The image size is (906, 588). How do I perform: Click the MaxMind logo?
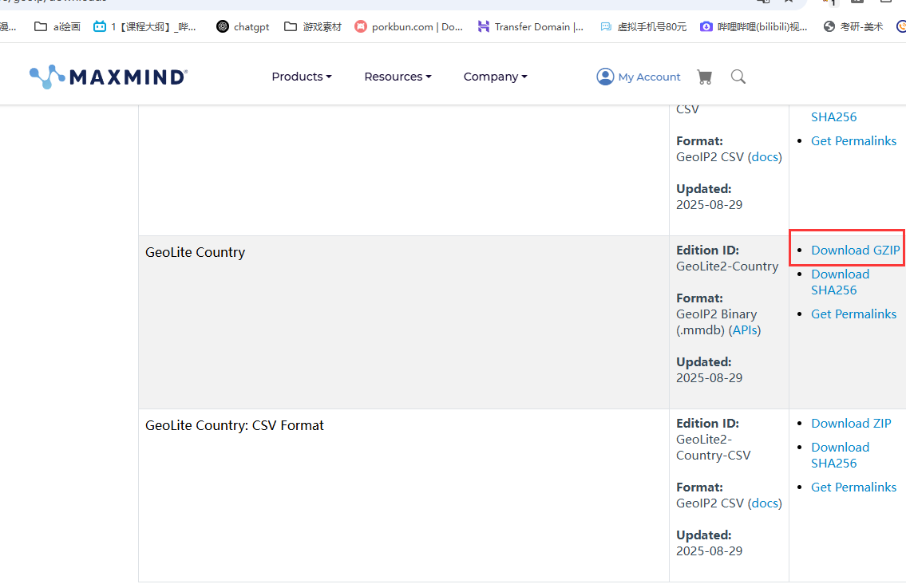tap(109, 77)
